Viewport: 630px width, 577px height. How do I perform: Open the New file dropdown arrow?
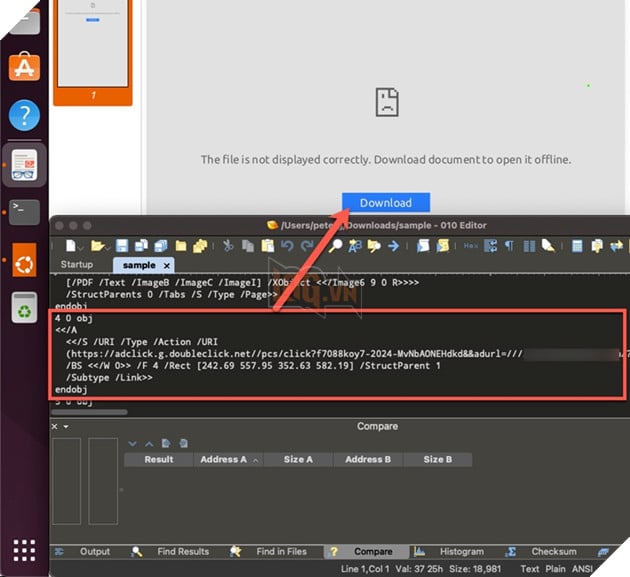tap(80, 249)
